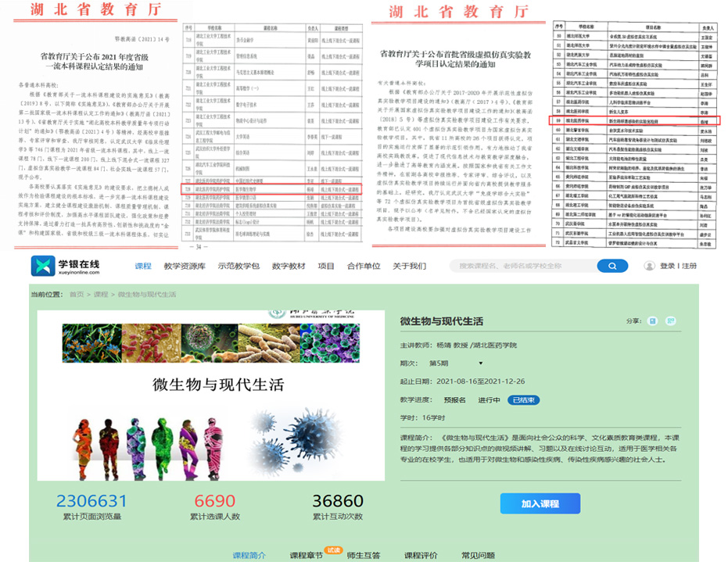Click the course search input field
This screenshot has width=728, height=562.
[526, 267]
